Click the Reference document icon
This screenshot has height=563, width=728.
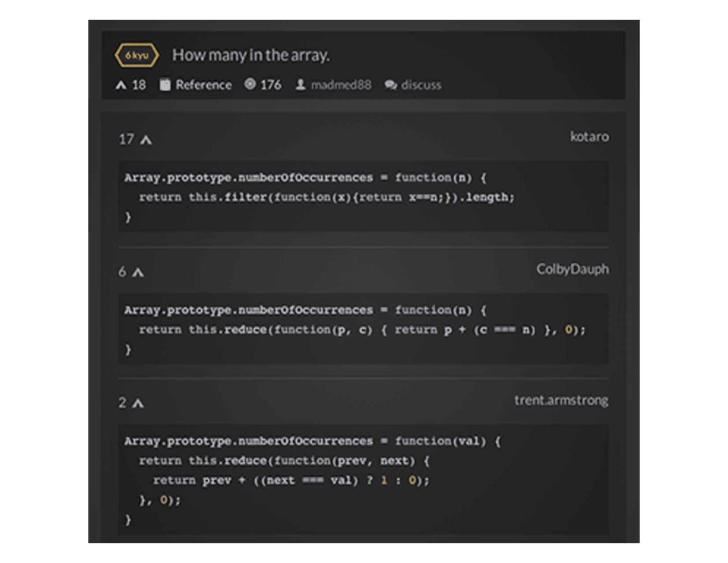point(165,84)
